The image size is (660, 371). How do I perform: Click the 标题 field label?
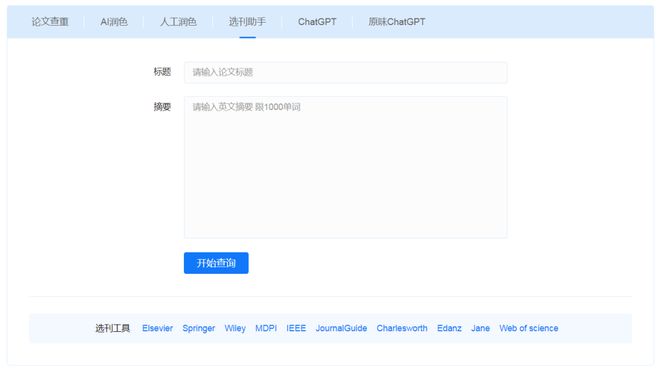162,72
